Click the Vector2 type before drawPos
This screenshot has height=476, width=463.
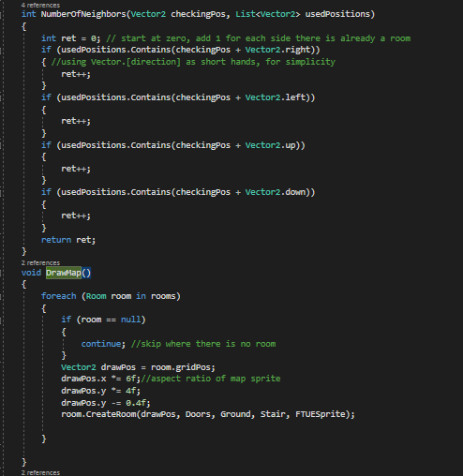(79, 367)
